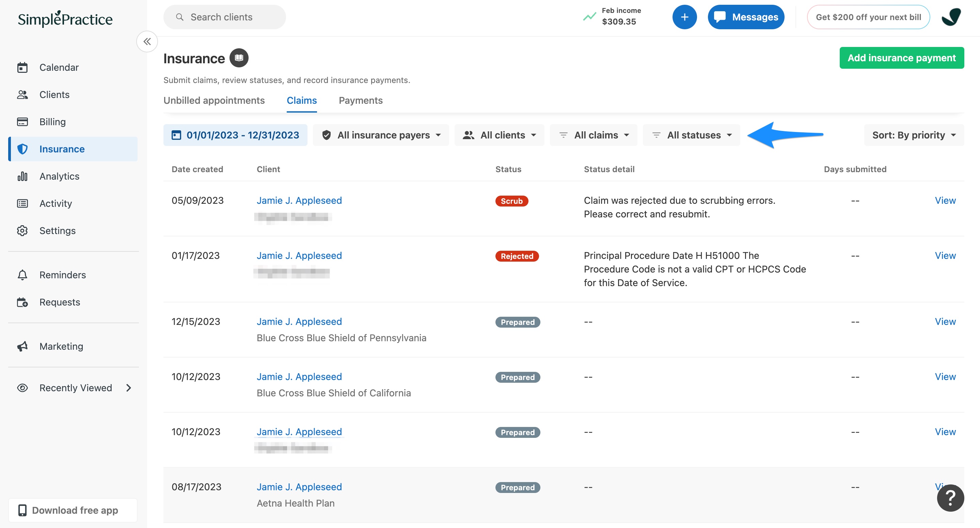Open the profile avatar menu

[x=951, y=17]
